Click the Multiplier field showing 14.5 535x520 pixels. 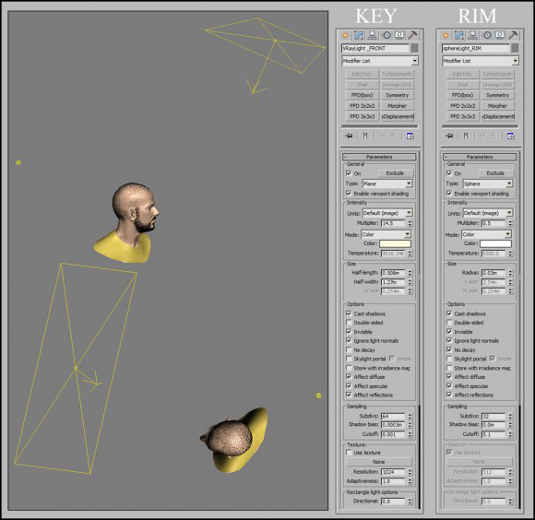[x=393, y=223]
